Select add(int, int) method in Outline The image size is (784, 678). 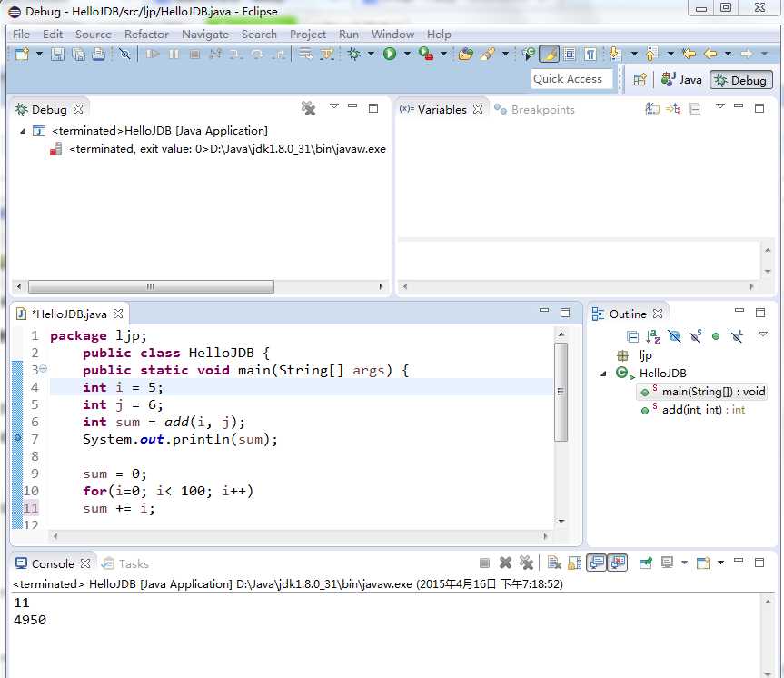click(x=694, y=410)
